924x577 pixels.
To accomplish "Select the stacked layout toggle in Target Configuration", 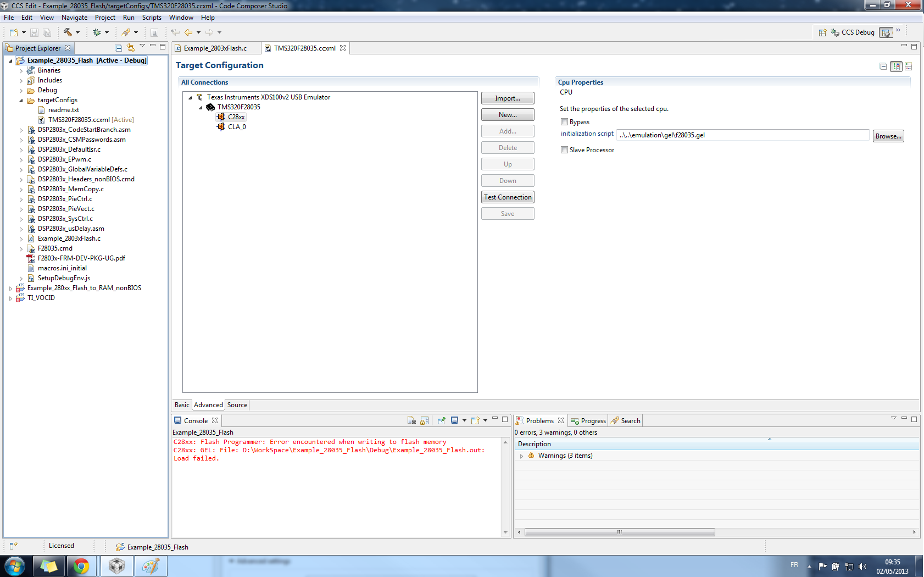I will pos(908,66).
